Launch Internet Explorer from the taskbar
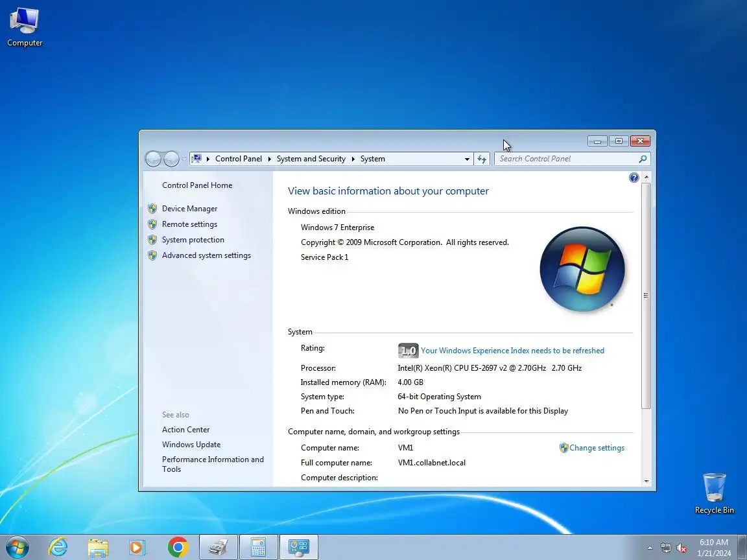 click(58, 547)
